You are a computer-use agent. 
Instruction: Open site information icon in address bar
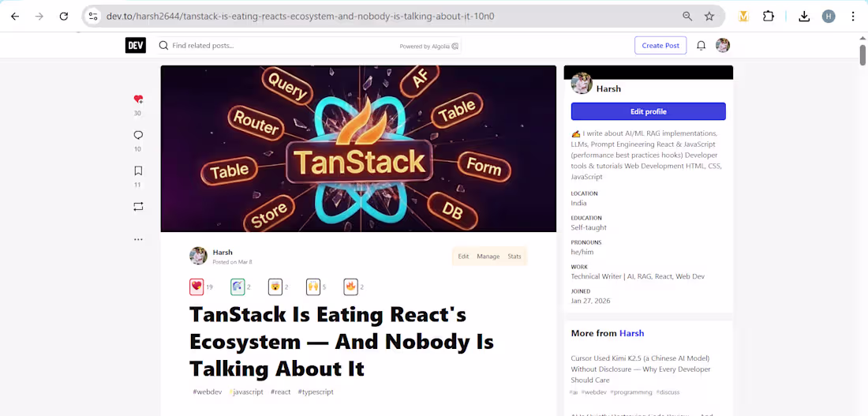(93, 17)
